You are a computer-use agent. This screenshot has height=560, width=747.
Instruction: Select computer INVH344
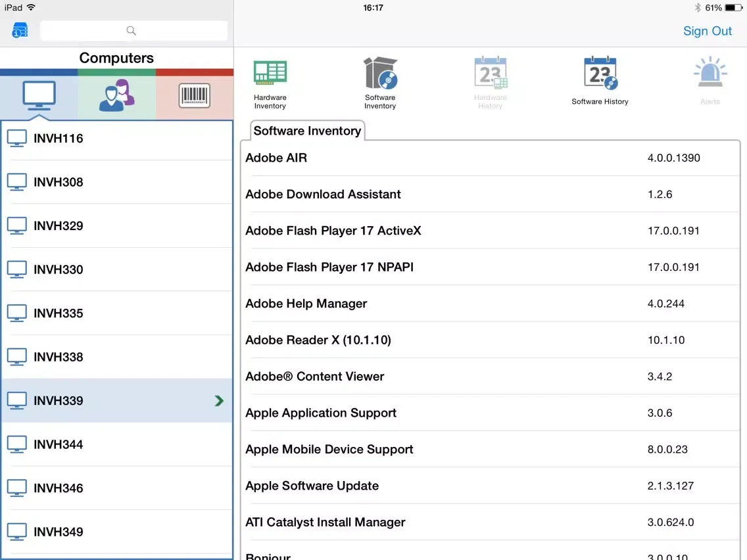pos(117,444)
